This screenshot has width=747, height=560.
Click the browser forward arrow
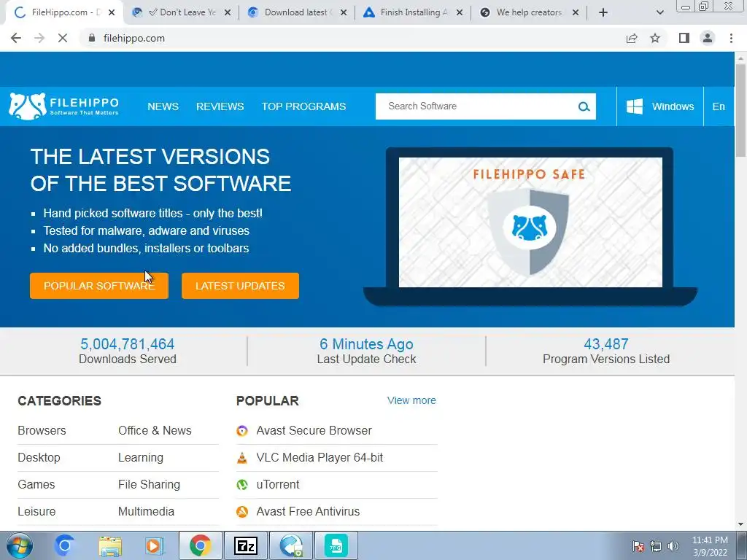pyautogui.click(x=39, y=38)
